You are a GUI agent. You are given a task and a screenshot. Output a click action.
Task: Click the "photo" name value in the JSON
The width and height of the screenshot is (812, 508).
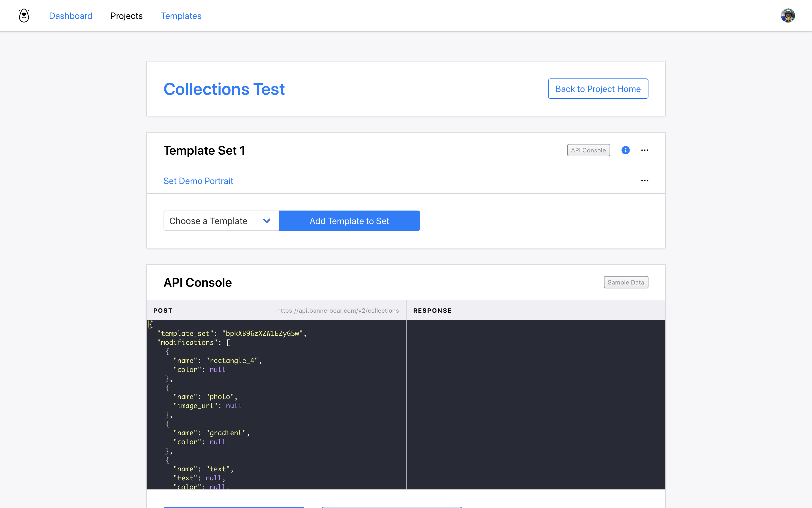coord(220,397)
